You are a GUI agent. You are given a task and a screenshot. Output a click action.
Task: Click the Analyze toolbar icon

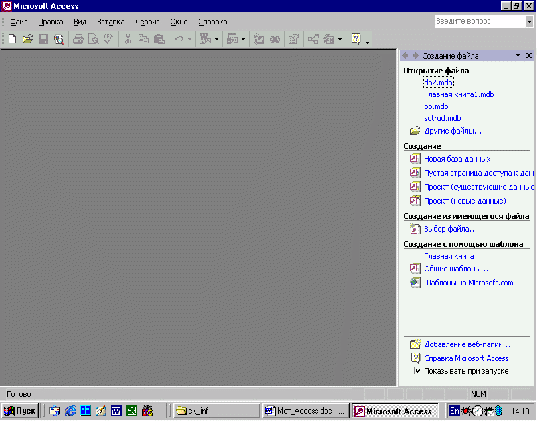click(x=232, y=39)
